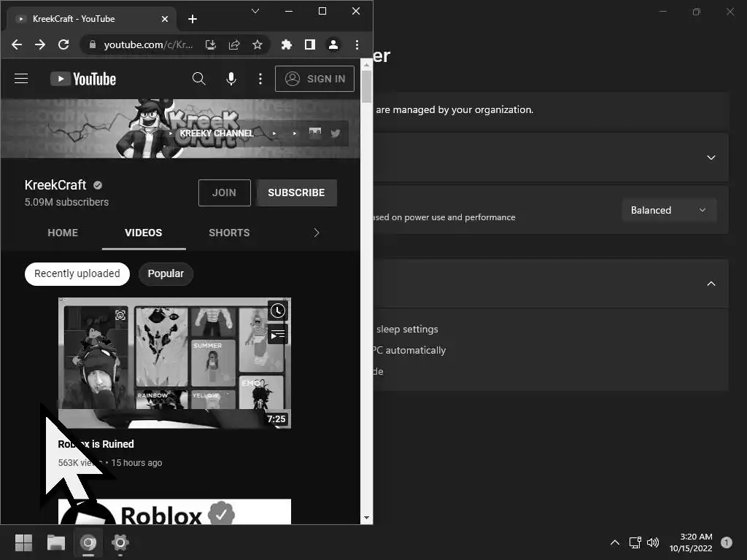Open the Balanced power mode dropdown
The image size is (747, 560).
[669, 210]
